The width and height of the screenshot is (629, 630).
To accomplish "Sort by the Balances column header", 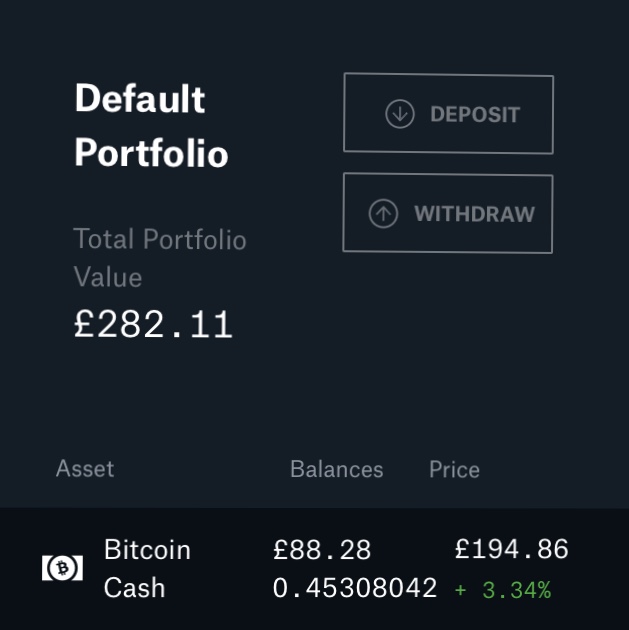I will pyautogui.click(x=337, y=469).
